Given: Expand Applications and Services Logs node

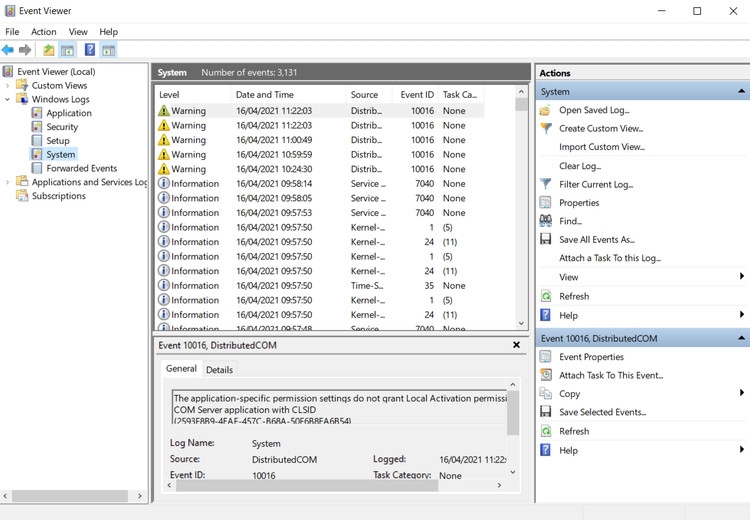Looking at the screenshot, I should tap(8, 183).
